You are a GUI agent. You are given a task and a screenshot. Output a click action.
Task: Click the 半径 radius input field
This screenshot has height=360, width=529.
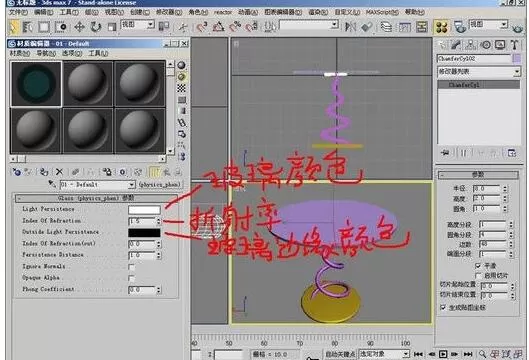487,189
